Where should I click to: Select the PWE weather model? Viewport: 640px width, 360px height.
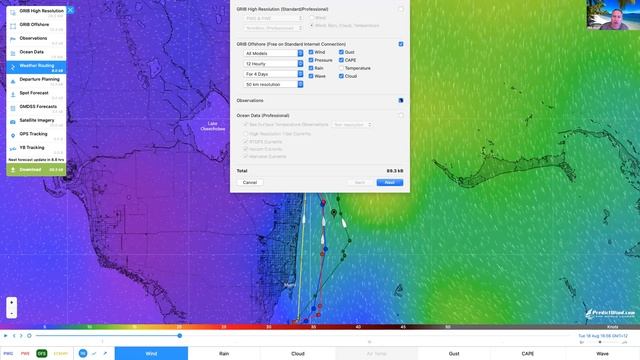(x=25, y=353)
